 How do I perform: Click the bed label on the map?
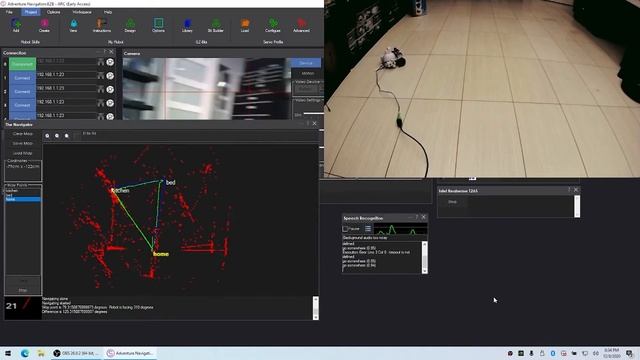[171, 182]
